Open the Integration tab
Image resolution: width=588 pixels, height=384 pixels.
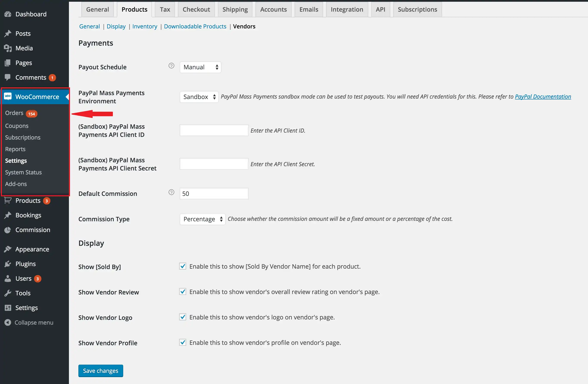(x=347, y=9)
